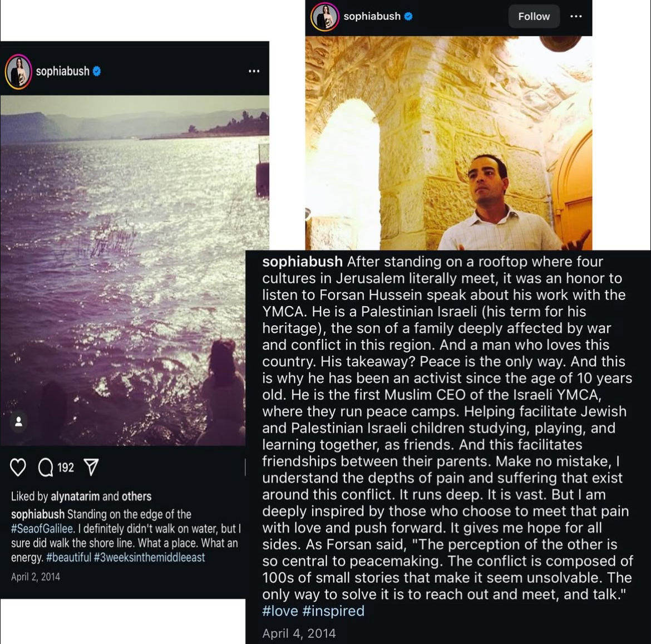
Task: Open the Sea of Galilee photo
Action: point(135,271)
